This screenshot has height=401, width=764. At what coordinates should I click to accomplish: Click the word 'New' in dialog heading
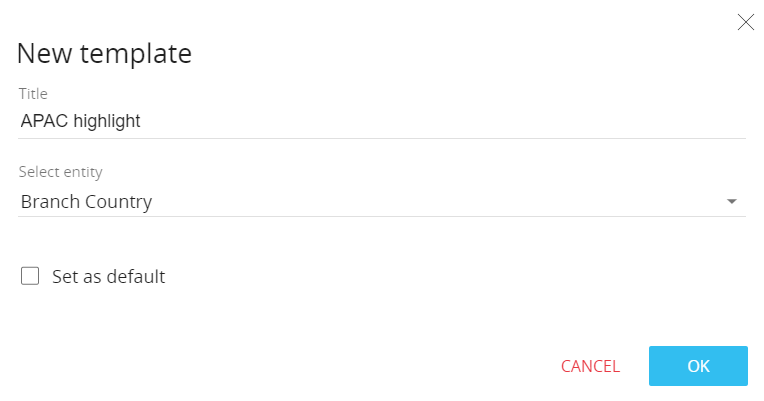[41, 53]
